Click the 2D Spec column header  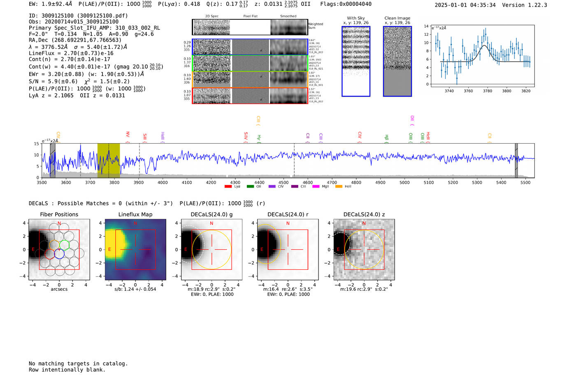pos(212,16)
